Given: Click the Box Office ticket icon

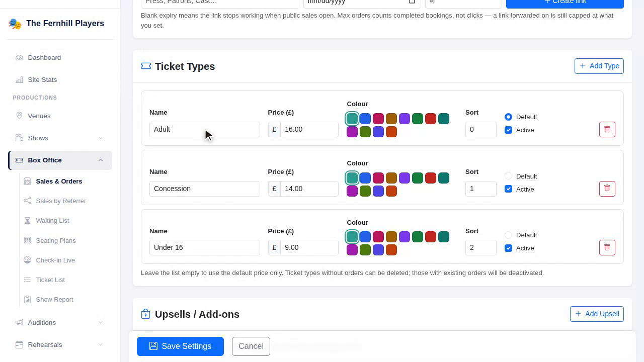Looking at the screenshot, I should pos(19,160).
